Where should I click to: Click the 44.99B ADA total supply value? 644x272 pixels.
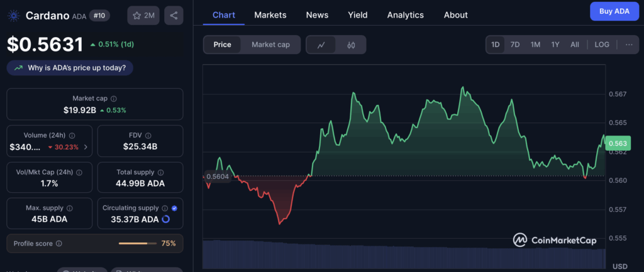click(140, 183)
